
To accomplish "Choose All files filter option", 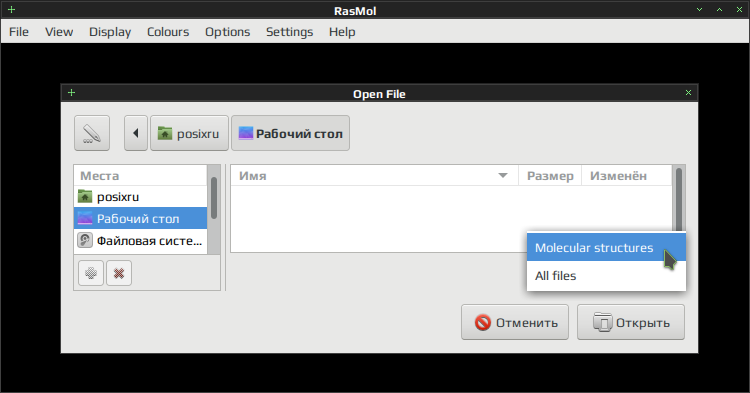I will (x=606, y=276).
